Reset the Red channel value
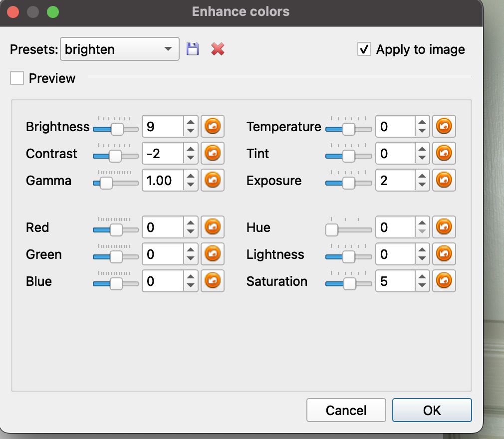This screenshot has width=504, height=439. (x=213, y=227)
